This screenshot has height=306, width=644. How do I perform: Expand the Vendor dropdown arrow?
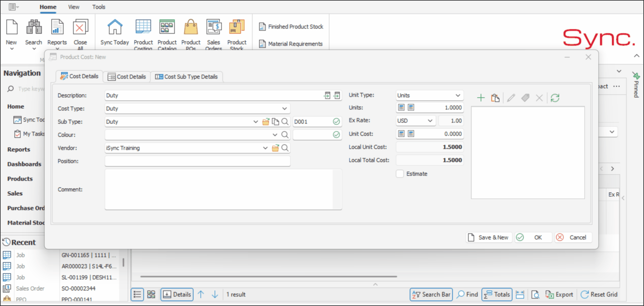tap(265, 148)
